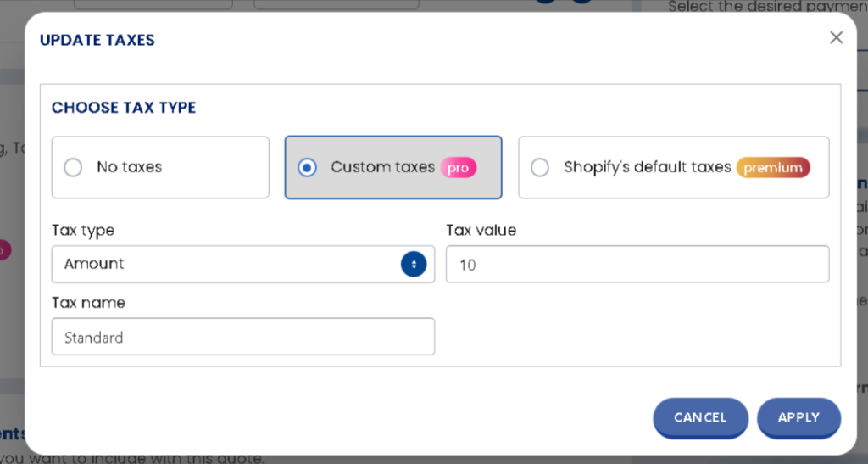The width and height of the screenshot is (868, 464).
Task: Click the "Tax name" field label
Action: [x=88, y=303]
